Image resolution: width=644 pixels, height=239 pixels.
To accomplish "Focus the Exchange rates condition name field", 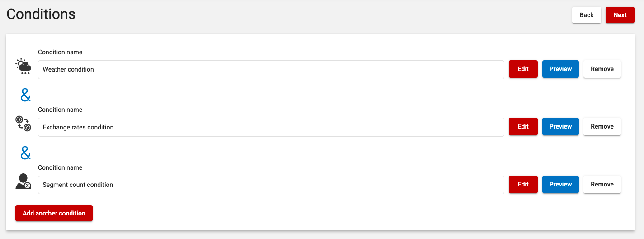I will point(271,127).
